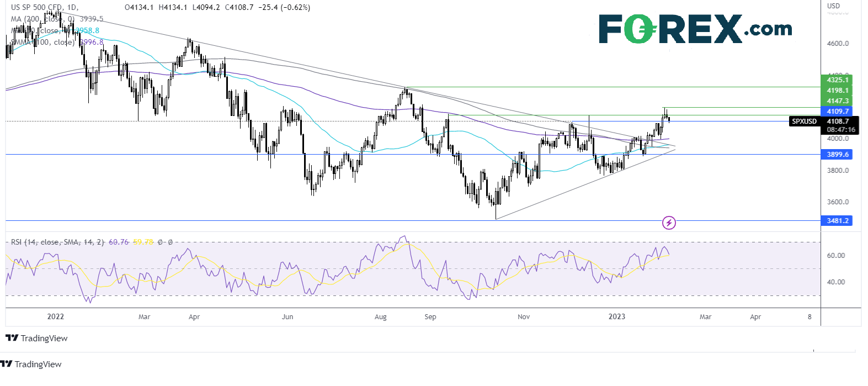The width and height of the screenshot is (868, 386).
Task: Click the Nov label on the time axis
Action: click(524, 317)
